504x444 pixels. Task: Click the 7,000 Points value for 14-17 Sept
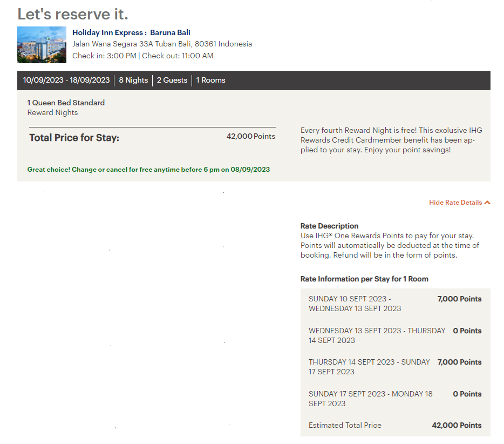pyautogui.click(x=459, y=362)
